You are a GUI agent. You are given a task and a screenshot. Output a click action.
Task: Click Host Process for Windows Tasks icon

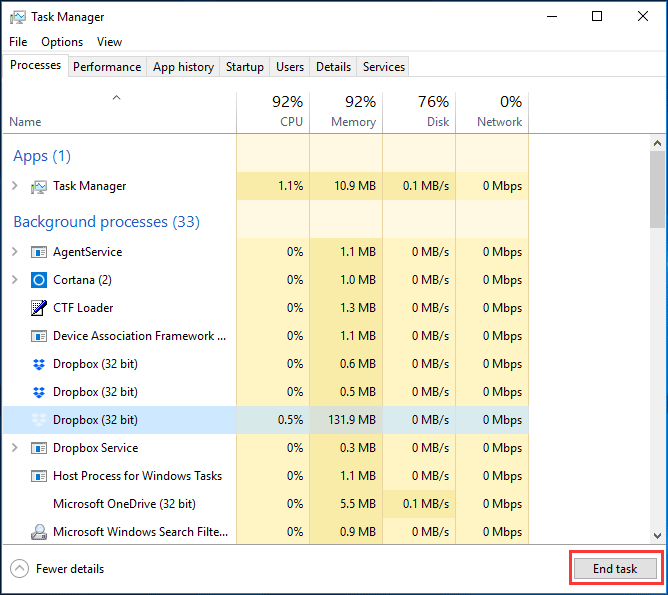(x=39, y=476)
